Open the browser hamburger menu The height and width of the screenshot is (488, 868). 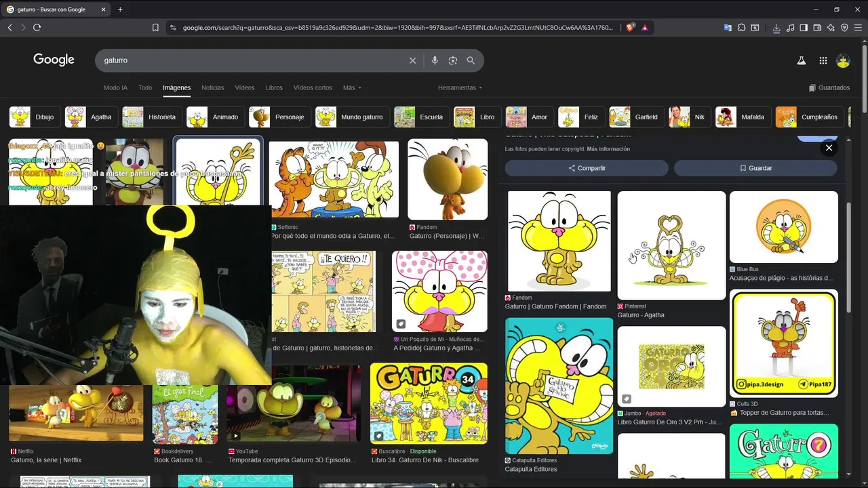[x=858, y=28]
